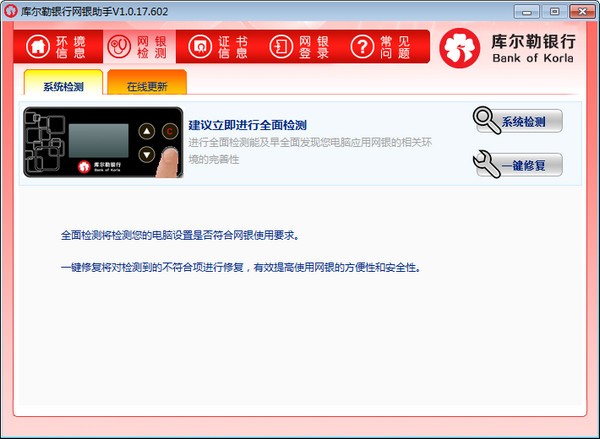Click the C button on device image
This screenshot has width=600, height=439.
[170, 131]
